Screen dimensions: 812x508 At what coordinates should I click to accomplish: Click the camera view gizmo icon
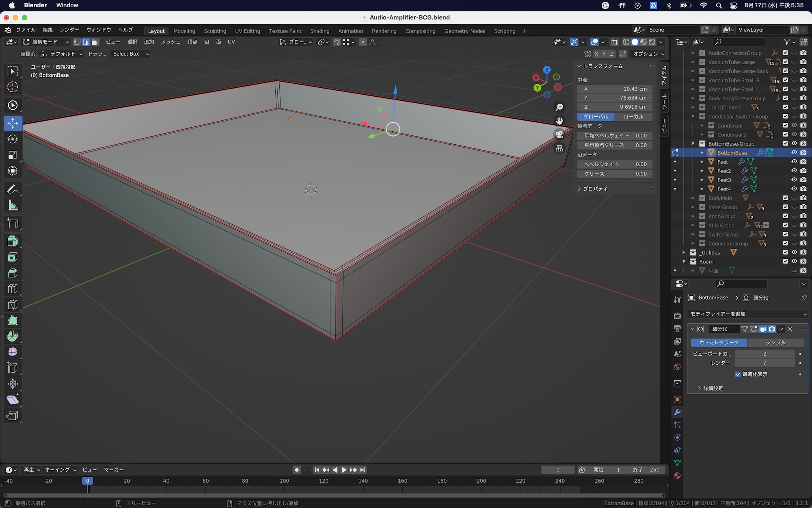coord(559,135)
